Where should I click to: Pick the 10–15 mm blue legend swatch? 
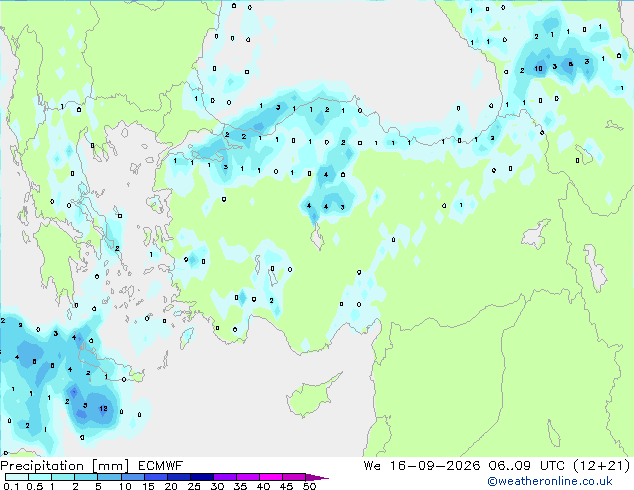click(x=132, y=477)
